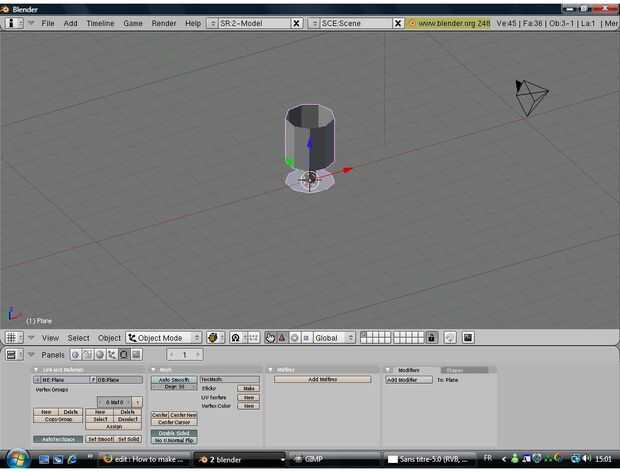This screenshot has width=620, height=472.
Task: Switch to Editing context icon
Action: coord(124,355)
